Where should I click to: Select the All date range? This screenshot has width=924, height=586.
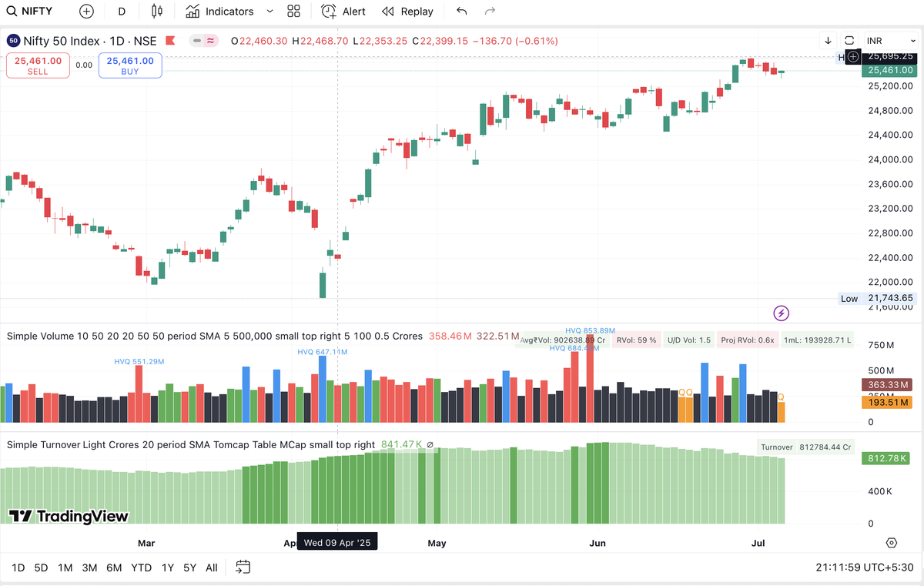coord(212,568)
